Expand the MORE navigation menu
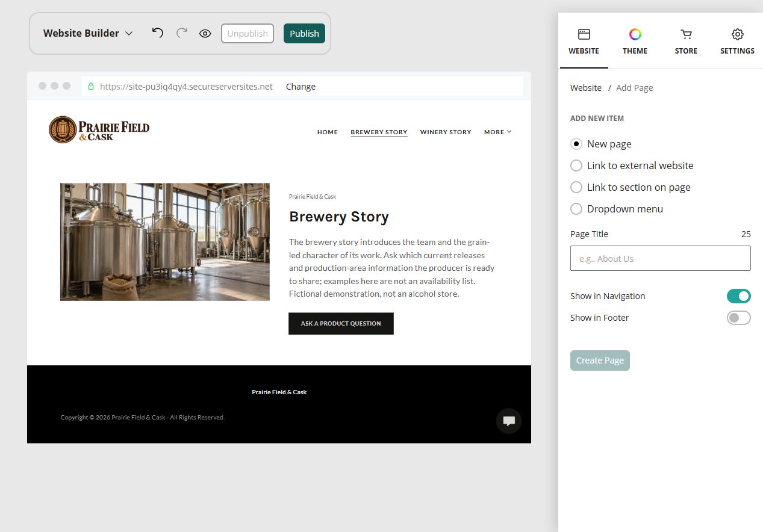 497,132
